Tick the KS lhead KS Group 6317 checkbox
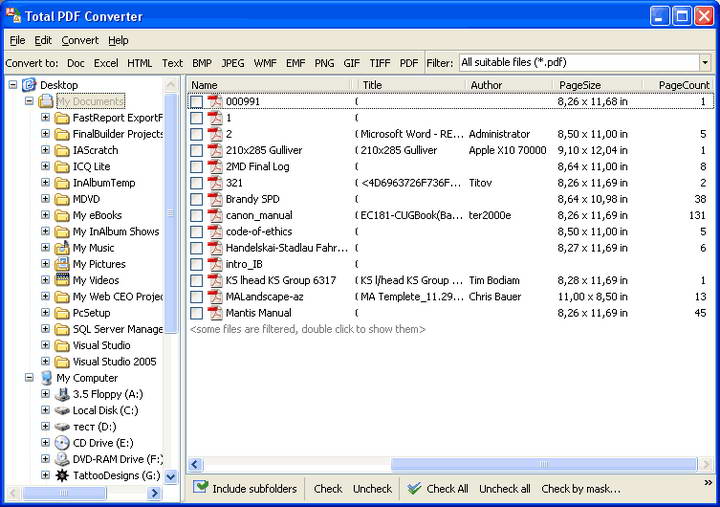The height and width of the screenshot is (507, 720). click(x=197, y=280)
